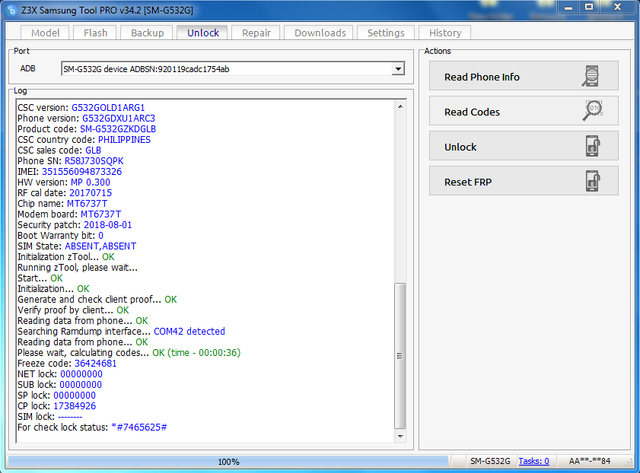The height and width of the screenshot is (473, 640).
Task: Select the Unlock tab
Action: (203, 33)
